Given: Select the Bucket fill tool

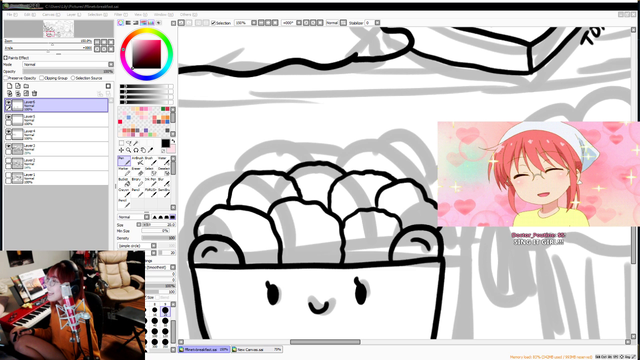Looking at the screenshot, I should point(124,182).
